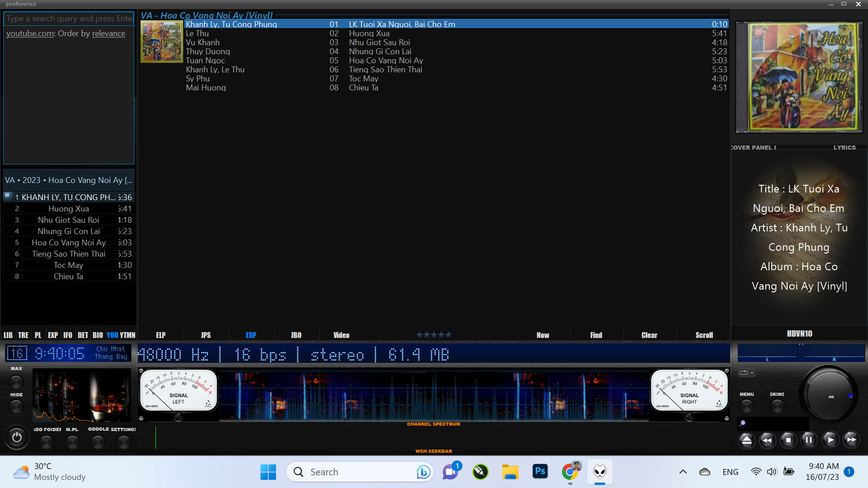Screen dimensions: 868x488
Task: Skip to next track with Fast-forward button
Action: pyautogui.click(x=851, y=440)
